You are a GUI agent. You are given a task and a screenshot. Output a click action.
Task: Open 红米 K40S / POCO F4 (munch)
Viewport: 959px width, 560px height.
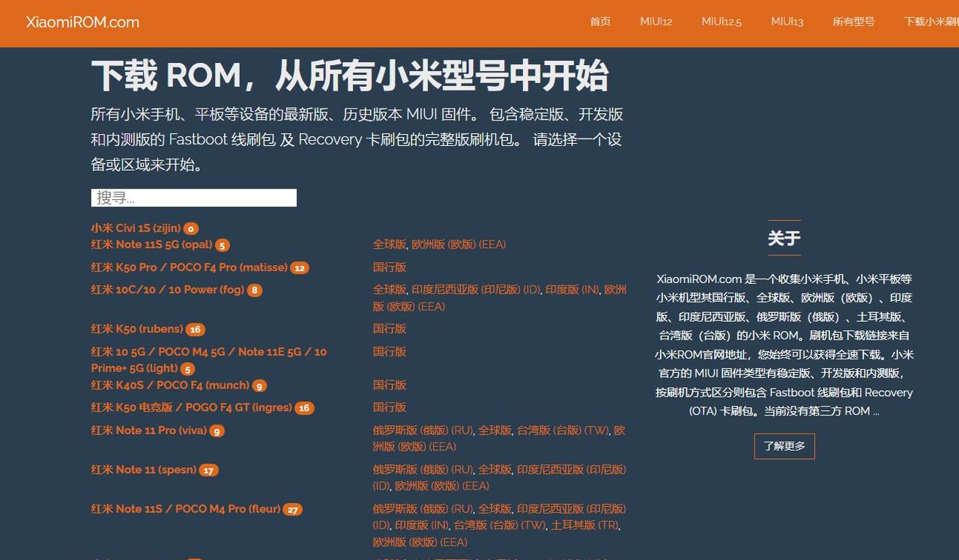tap(170, 385)
